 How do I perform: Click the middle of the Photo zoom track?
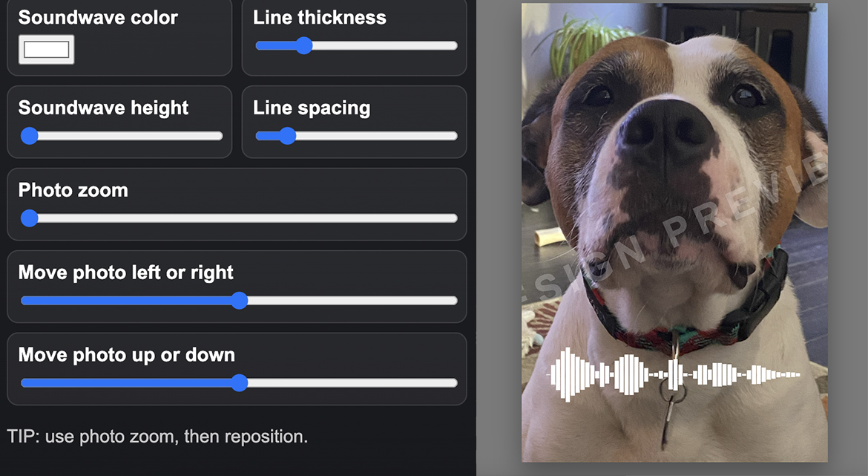tap(239, 218)
